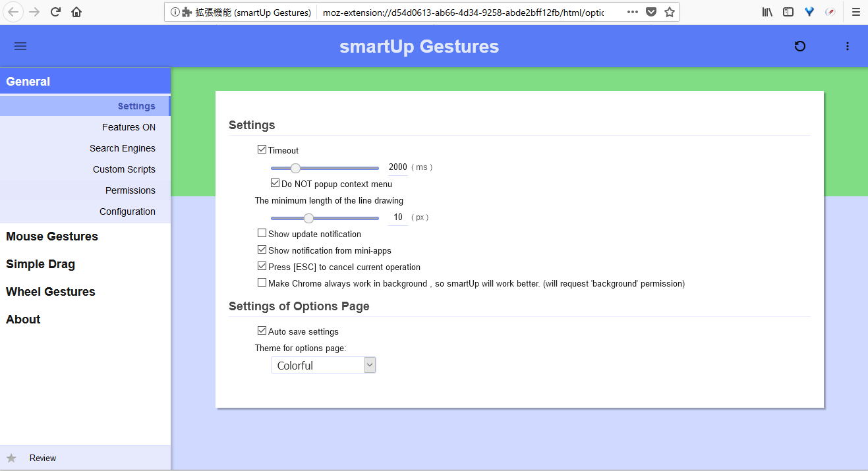Open the Library icon in toolbar
This screenshot has width=868, height=471.
point(767,12)
